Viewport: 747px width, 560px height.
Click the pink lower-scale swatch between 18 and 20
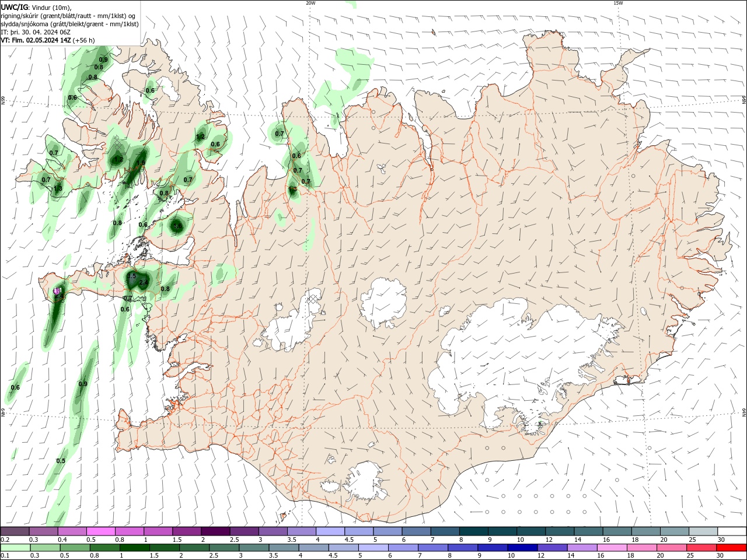[x=642, y=548]
